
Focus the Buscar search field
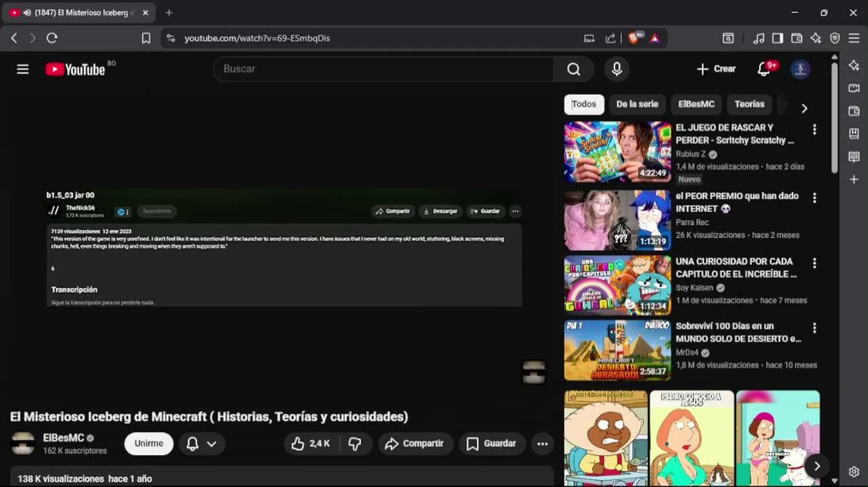coord(383,69)
